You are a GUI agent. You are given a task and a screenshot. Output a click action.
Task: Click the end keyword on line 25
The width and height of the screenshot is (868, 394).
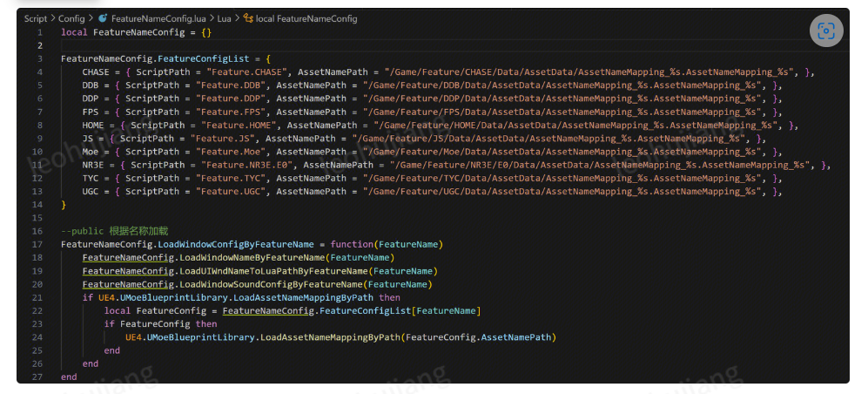click(x=111, y=350)
